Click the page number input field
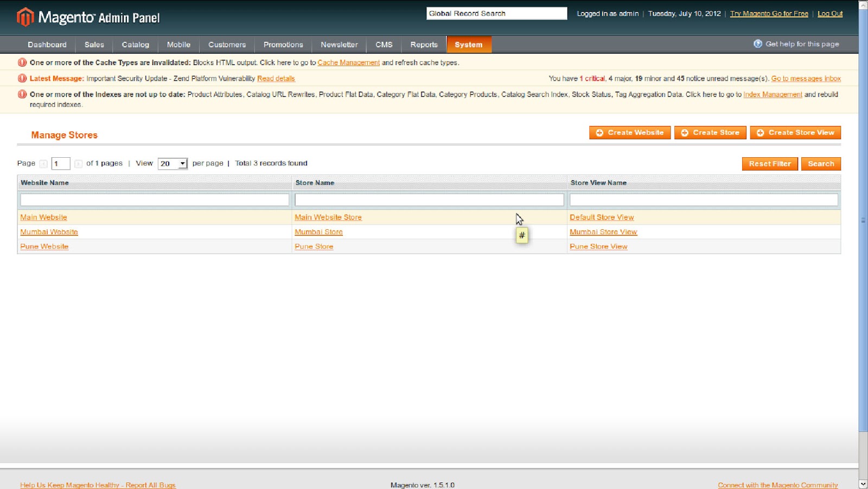 [x=61, y=164]
